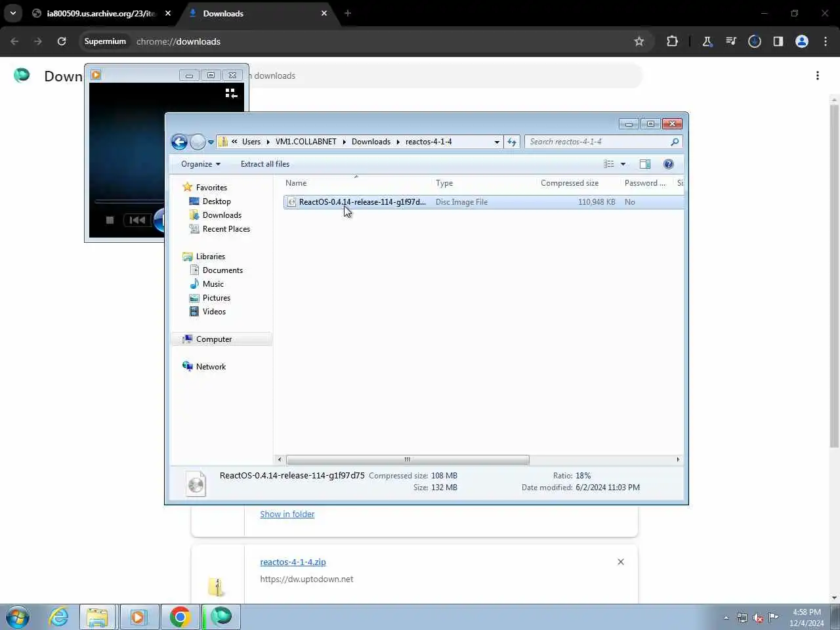This screenshot has height=630, width=840.
Task: Click the Explorer forward navigation arrow
Action: 198,142
